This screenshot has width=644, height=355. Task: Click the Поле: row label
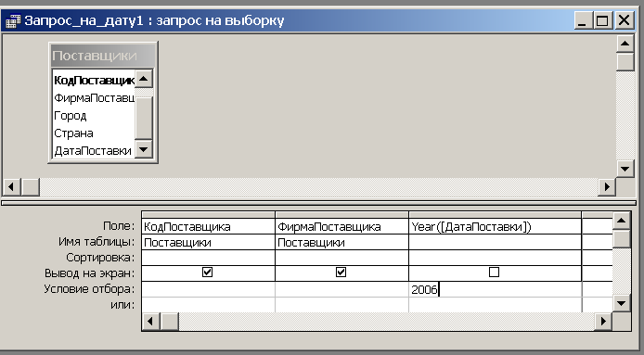click(x=119, y=226)
